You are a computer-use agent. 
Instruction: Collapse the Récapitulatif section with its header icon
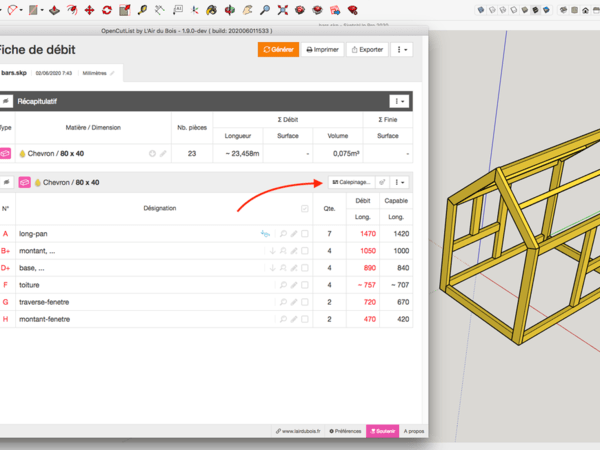[5, 101]
